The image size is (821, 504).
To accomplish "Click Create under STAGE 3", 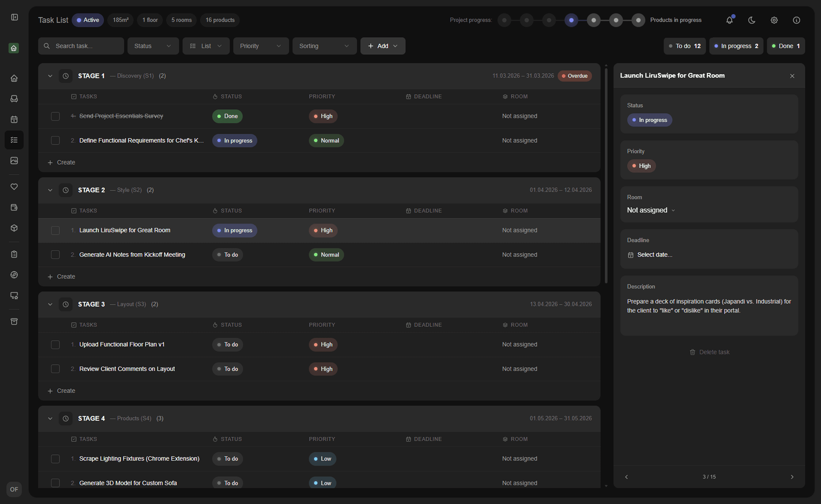I will (61, 390).
